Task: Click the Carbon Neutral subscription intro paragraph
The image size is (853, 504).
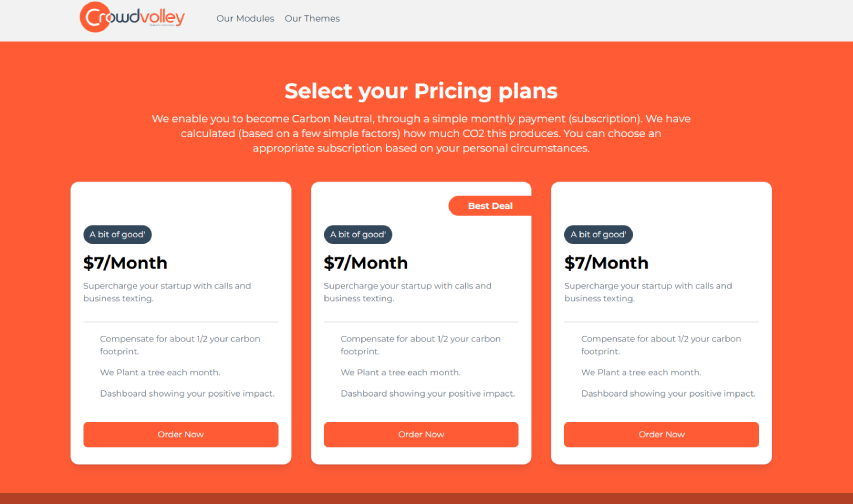Action: [421, 133]
